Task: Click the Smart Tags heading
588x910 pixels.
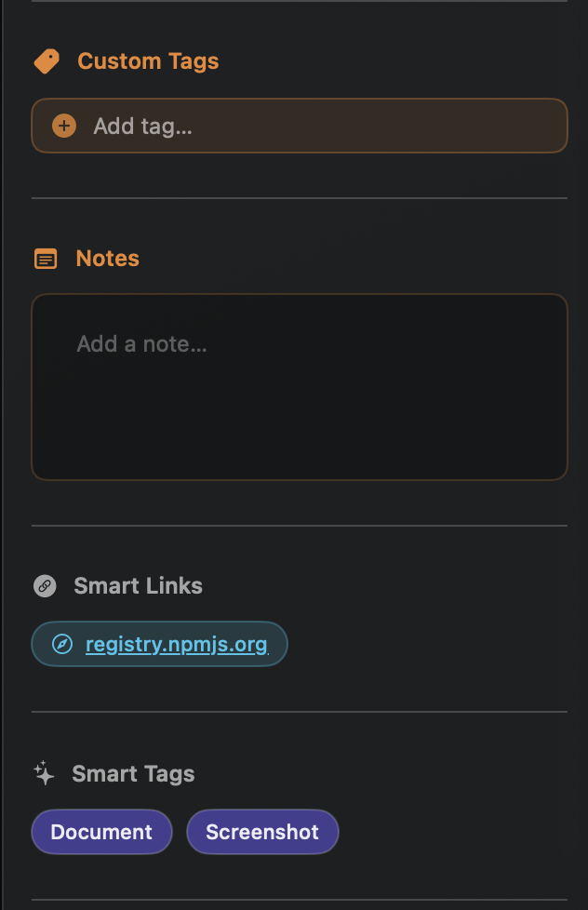Action: point(133,774)
